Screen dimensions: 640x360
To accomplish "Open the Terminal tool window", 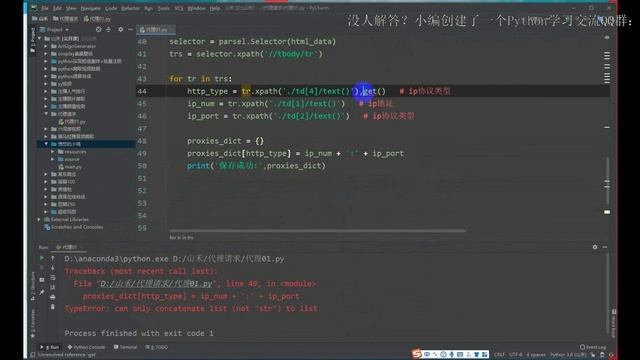I will pos(125,347).
